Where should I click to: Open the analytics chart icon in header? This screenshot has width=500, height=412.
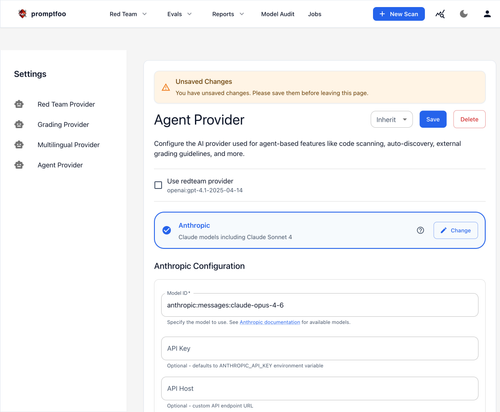coord(440,14)
